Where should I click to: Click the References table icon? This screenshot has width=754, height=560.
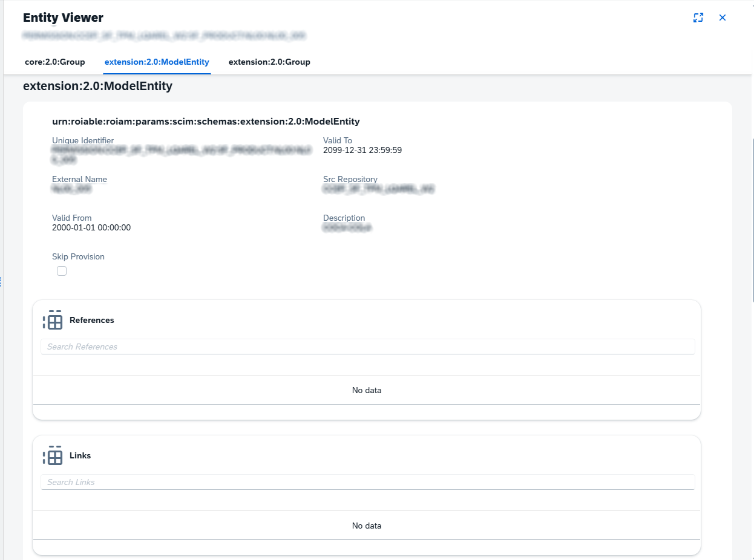[x=53, y=321]
